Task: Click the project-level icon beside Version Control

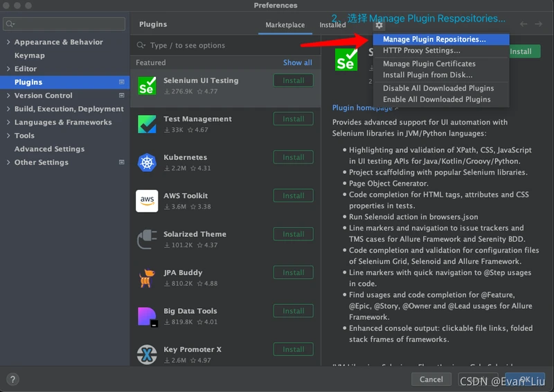Action: 122,96
